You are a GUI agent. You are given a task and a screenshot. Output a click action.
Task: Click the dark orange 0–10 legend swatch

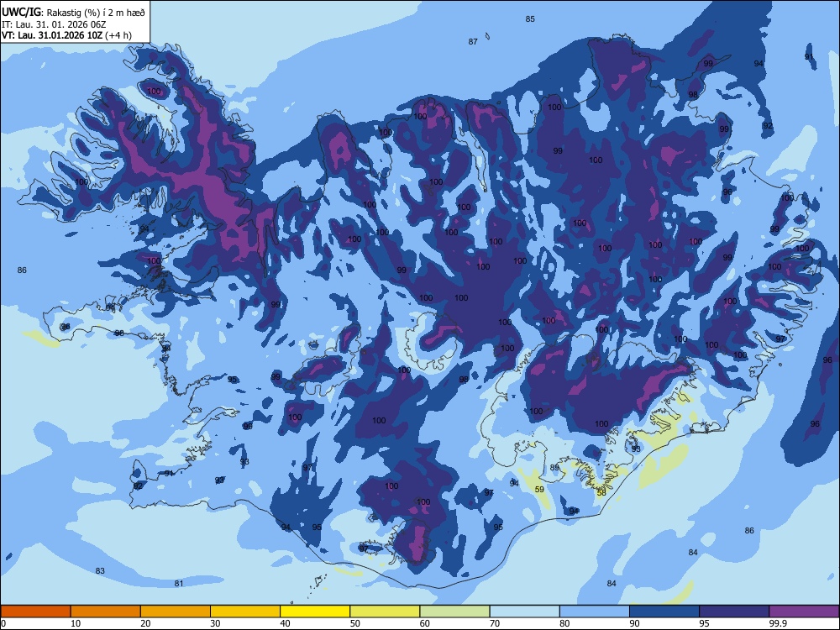tap(35, 612)
